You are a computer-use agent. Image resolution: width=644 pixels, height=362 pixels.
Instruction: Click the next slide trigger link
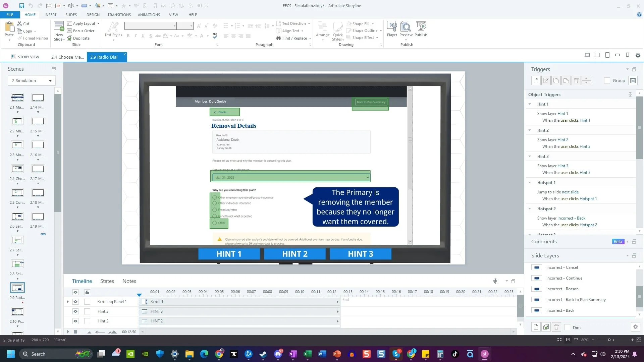(570, 192)
